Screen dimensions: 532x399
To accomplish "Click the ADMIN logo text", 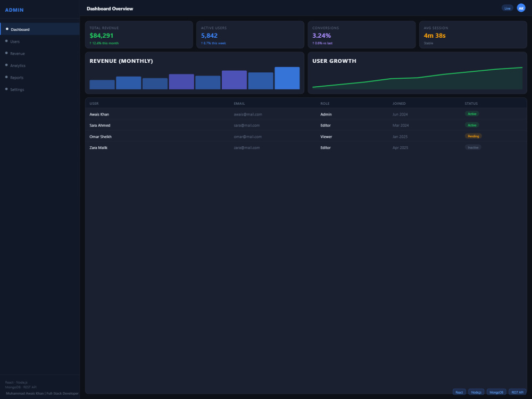I will point(14,10).
